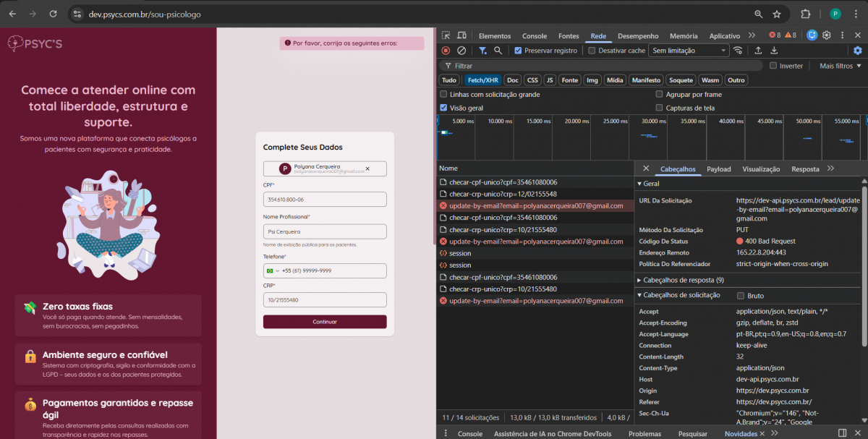868x439 pixels.
Task: Select the Doc resource type filter
Action: [x=512, y=80]
